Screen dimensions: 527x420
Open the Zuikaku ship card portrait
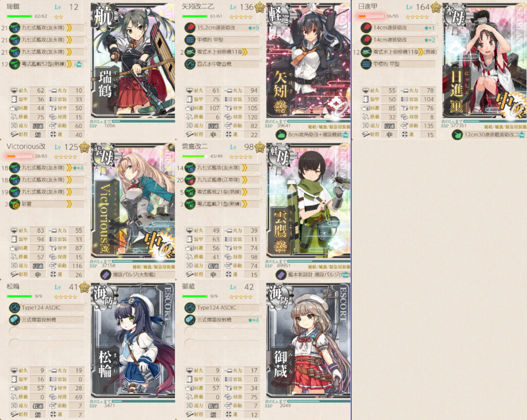[x=133, y=61]
